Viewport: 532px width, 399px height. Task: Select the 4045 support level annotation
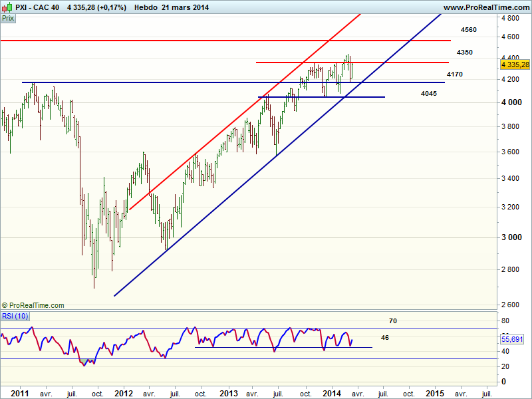pyautogui.click(x=429, y=93)
